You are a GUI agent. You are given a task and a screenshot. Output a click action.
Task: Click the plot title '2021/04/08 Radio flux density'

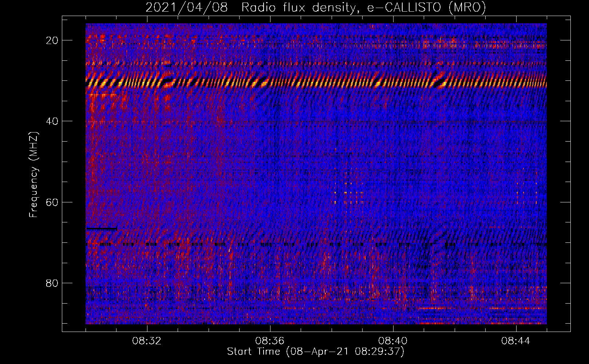(316, 7)
